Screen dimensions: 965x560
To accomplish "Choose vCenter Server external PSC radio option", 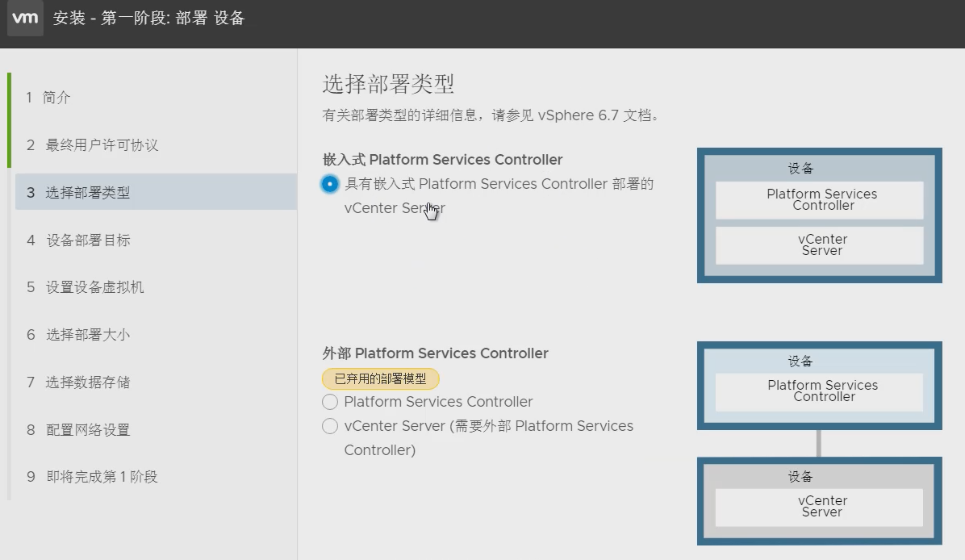I will click(x=329, y=426).
